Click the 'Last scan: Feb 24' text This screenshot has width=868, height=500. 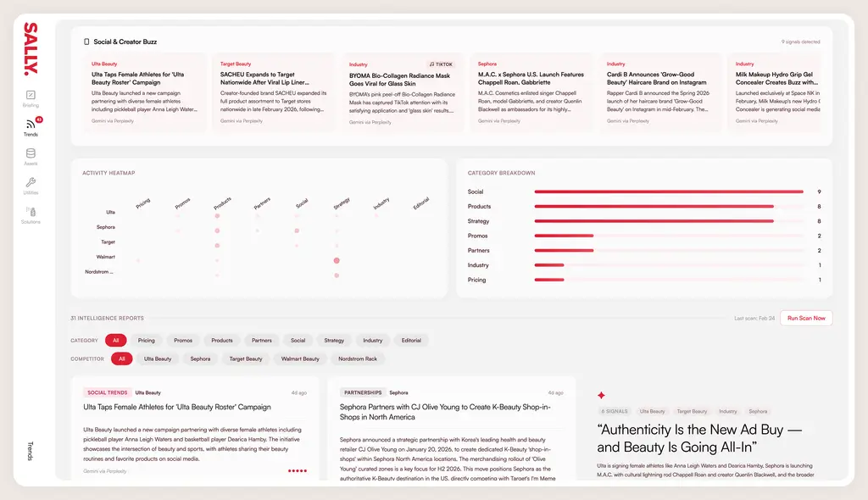[x=754, y=319]
